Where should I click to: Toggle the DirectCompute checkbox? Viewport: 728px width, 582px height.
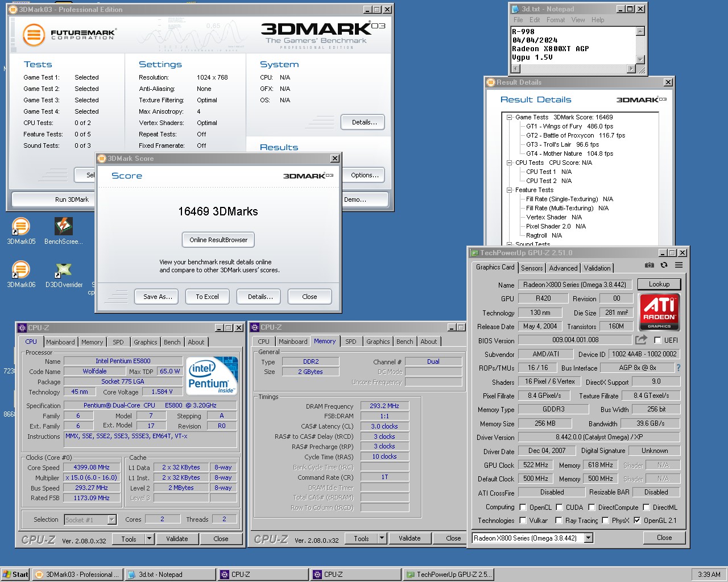coord(591,508)
